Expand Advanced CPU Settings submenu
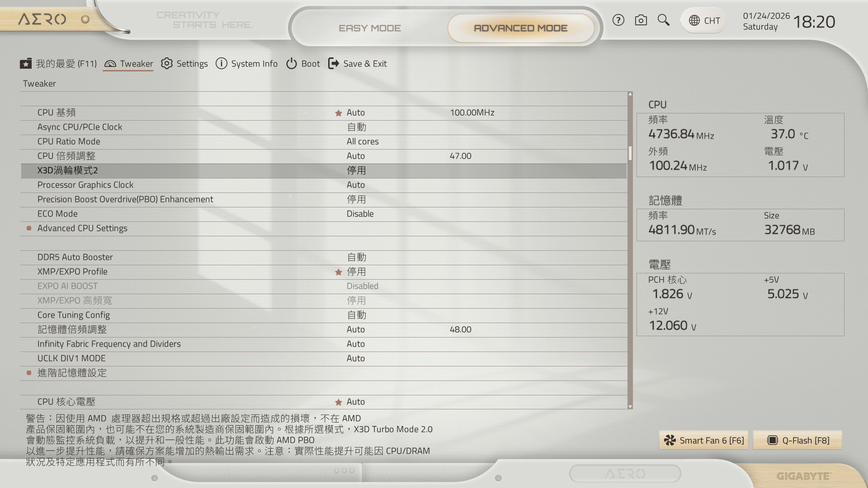The width and height of the screenshot is (868, 488). click(x=82, y=229)
